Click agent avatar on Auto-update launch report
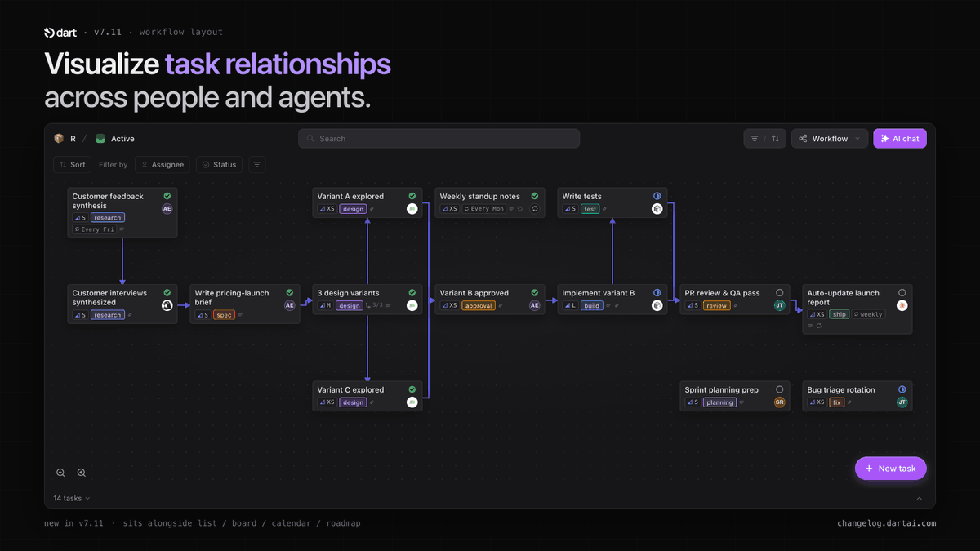980x551 pixels. [x=902, y=305]
